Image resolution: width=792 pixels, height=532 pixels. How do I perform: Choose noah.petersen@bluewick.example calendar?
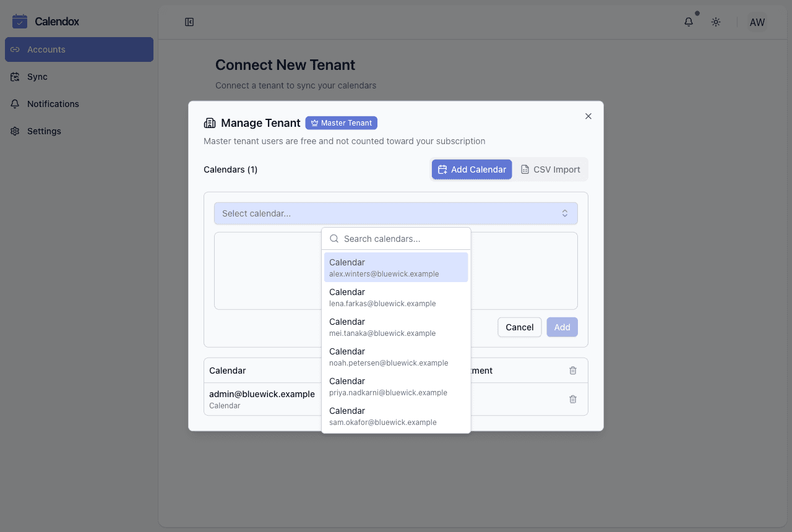pyautogui.click(x=396, y=356)
